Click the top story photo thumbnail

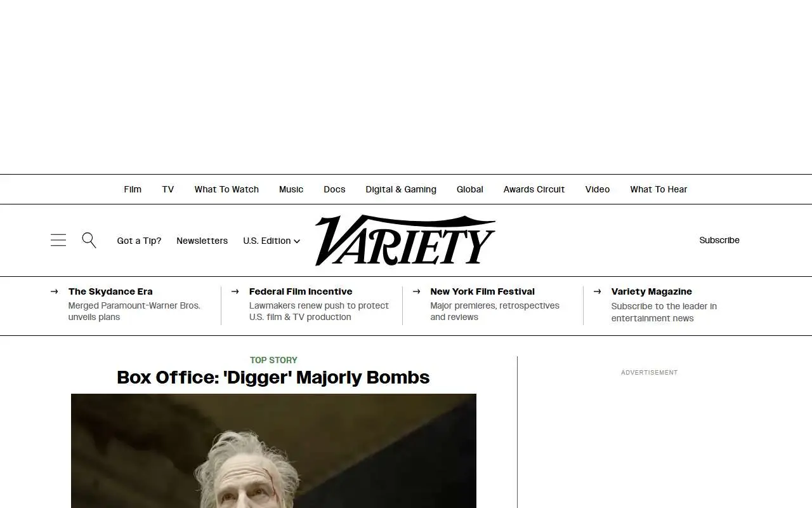point(273,451)
